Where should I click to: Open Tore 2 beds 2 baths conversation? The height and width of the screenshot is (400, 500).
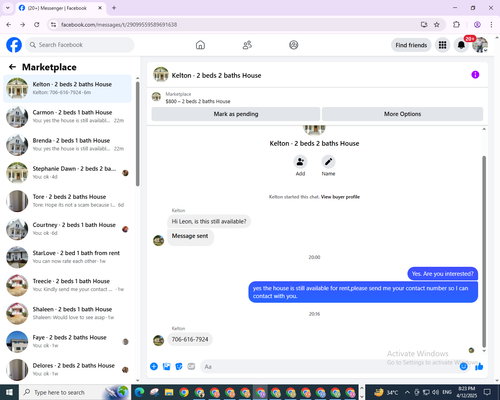[x=67, y=201]
